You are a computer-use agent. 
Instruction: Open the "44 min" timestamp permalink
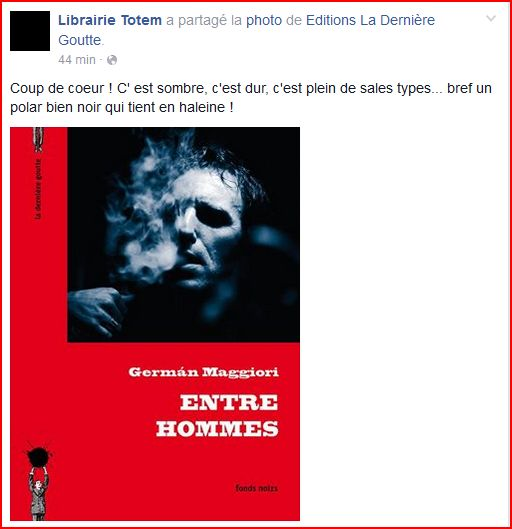point(77,60)
